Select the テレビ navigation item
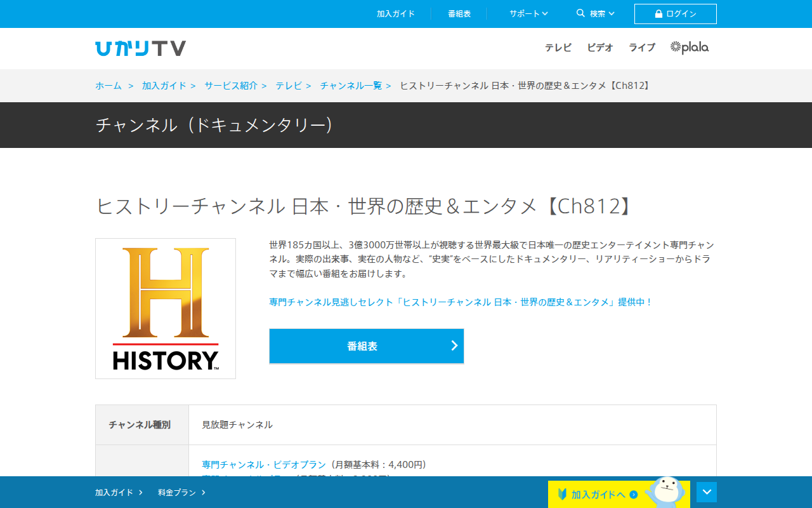 click(558, 48)
